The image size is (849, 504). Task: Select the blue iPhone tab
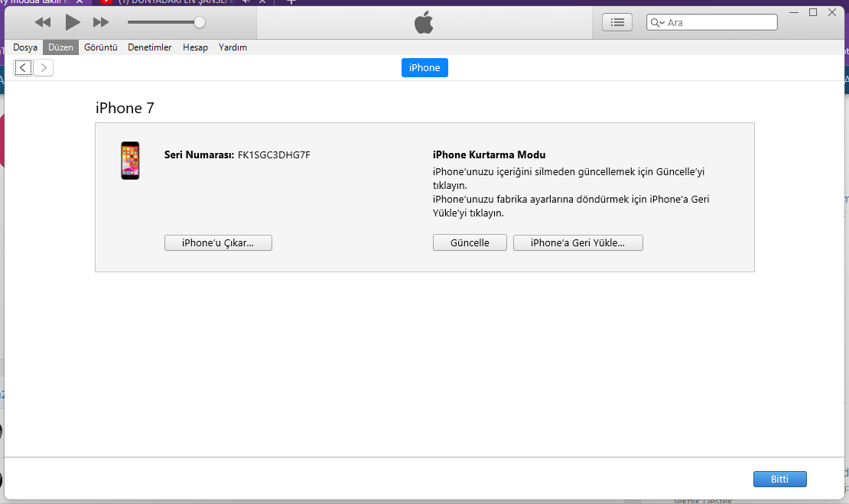click(424, 67)
